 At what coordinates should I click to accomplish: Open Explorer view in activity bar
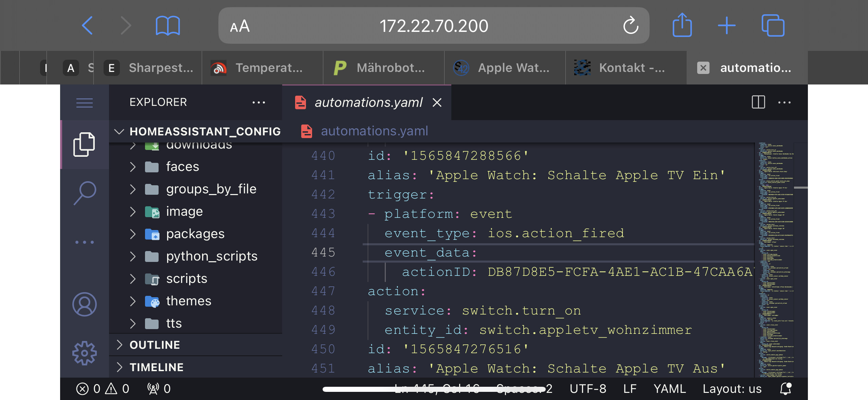(84, 145)
